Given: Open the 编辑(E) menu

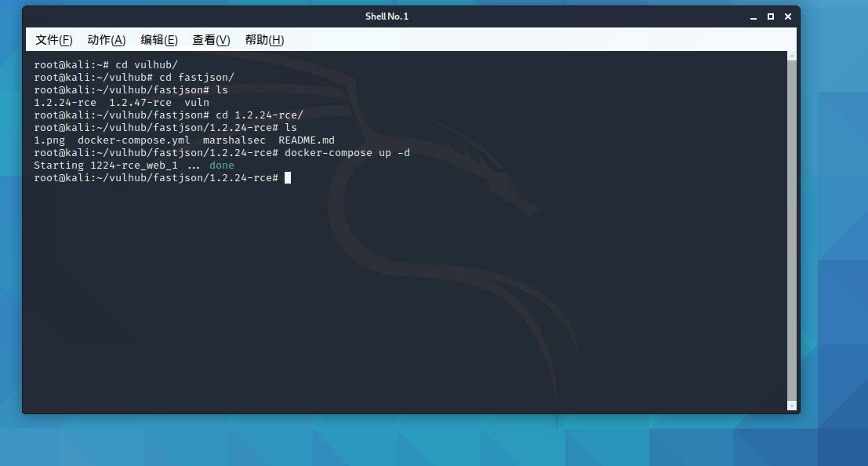Looking at the screenshot, I should pos(159,40).
